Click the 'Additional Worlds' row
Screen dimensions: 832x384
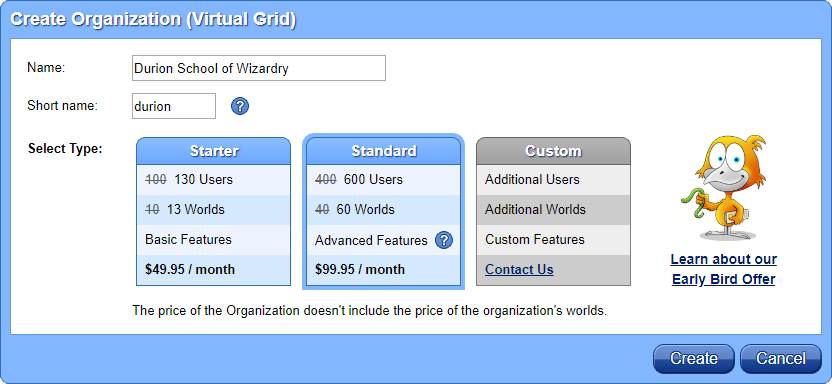pos(553,210)
